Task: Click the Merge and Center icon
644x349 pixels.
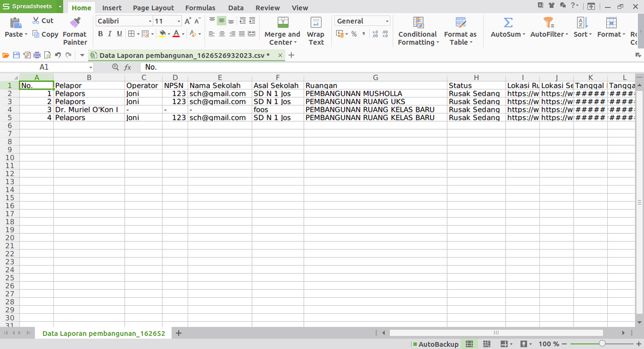Action: click(x=283, y=22)
